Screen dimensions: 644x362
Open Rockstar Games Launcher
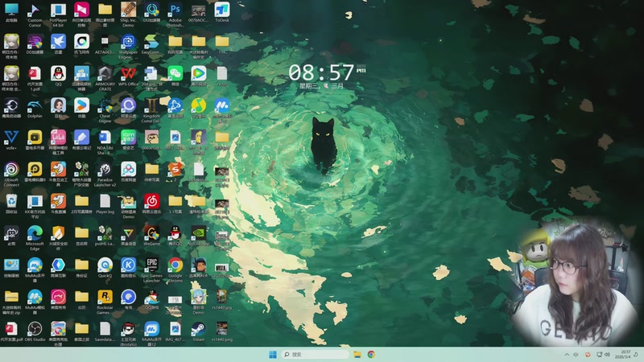point(105,301)
